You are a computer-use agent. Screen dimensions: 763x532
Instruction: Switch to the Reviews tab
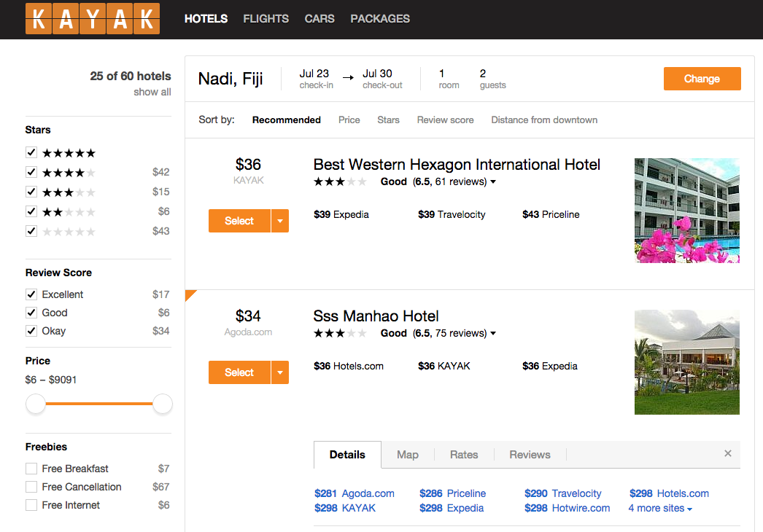[530, 455]
